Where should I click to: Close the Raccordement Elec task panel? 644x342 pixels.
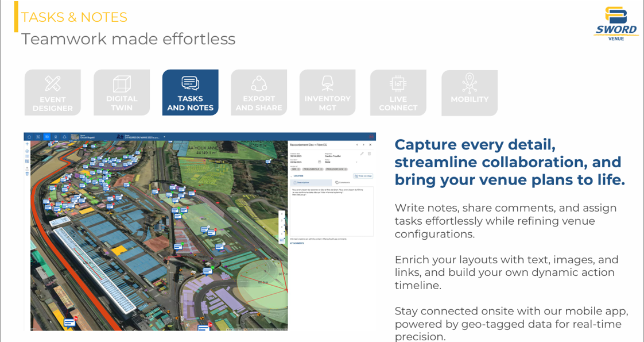(370, 145)
